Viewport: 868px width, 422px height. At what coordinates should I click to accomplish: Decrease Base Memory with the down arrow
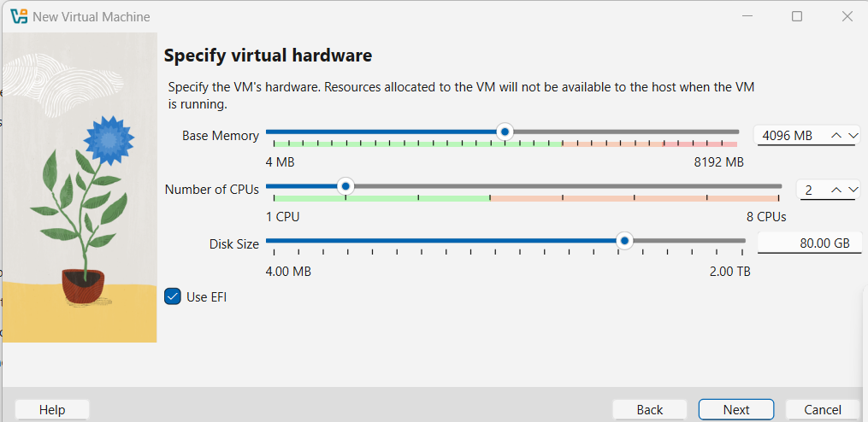tap(852, 135)
